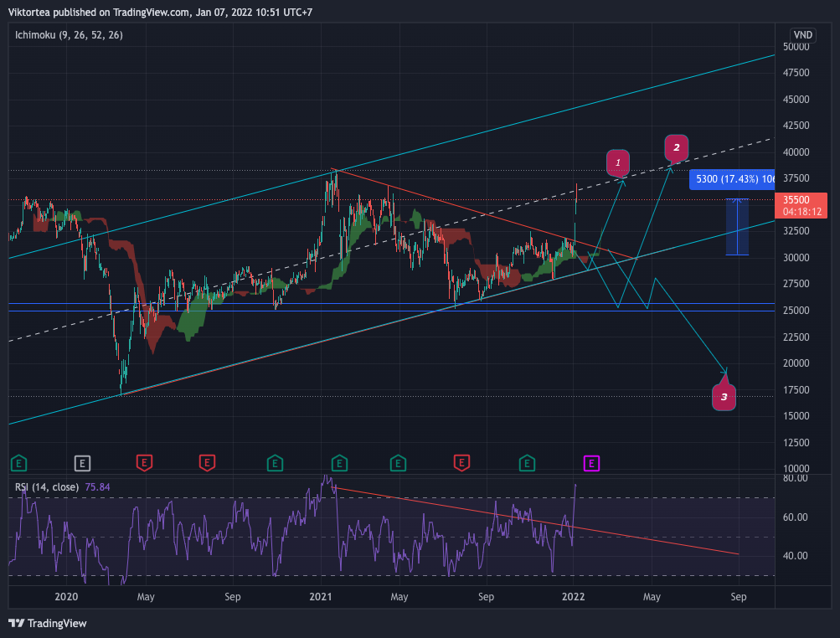The width and height of the screenshot is (840, 638).
Task: Open green earnings marker above May 2021
Action: 398,463
